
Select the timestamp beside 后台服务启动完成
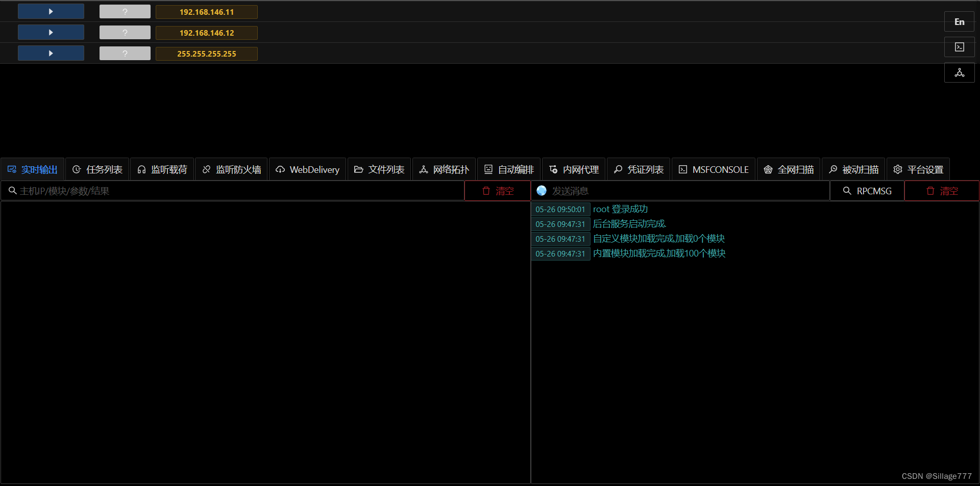[560, 224]
